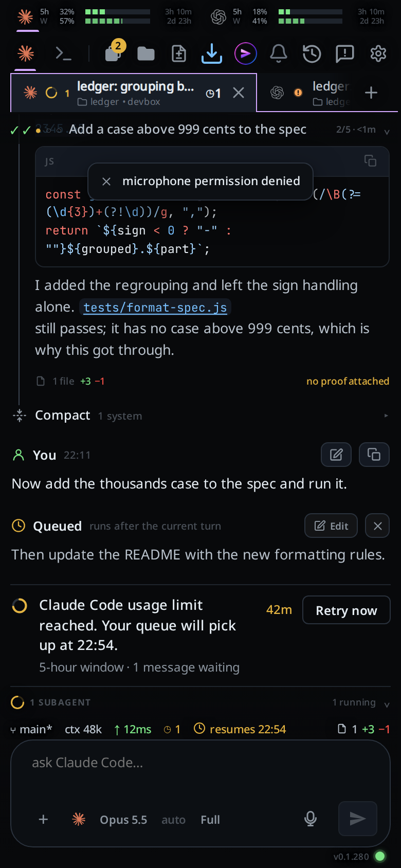Click the download arrow icon

coord(212,53)
